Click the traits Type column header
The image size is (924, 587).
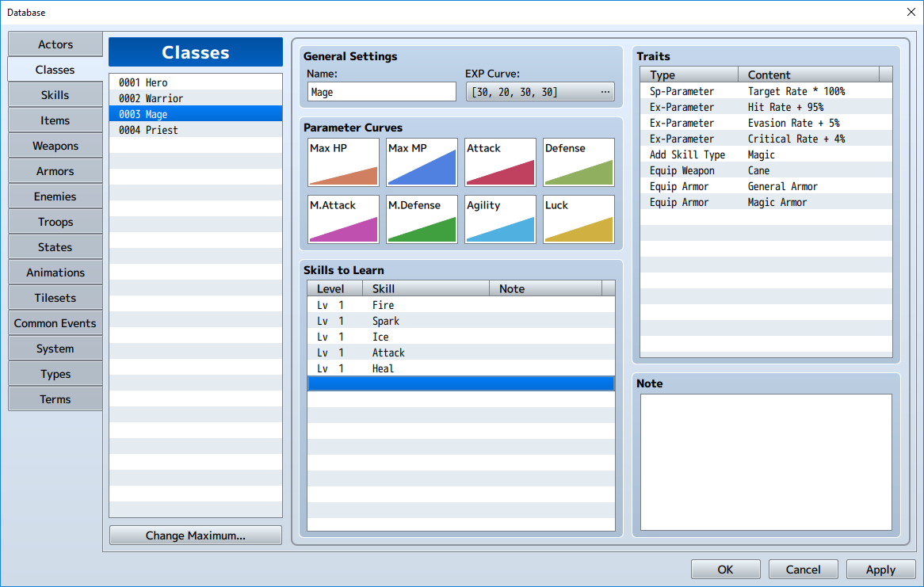coord(689,74)
